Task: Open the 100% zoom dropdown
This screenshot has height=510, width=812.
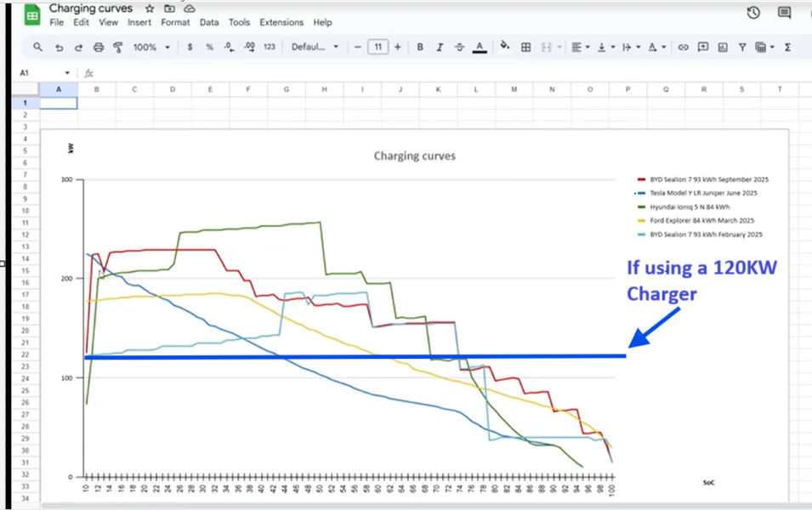Action: 150,48
